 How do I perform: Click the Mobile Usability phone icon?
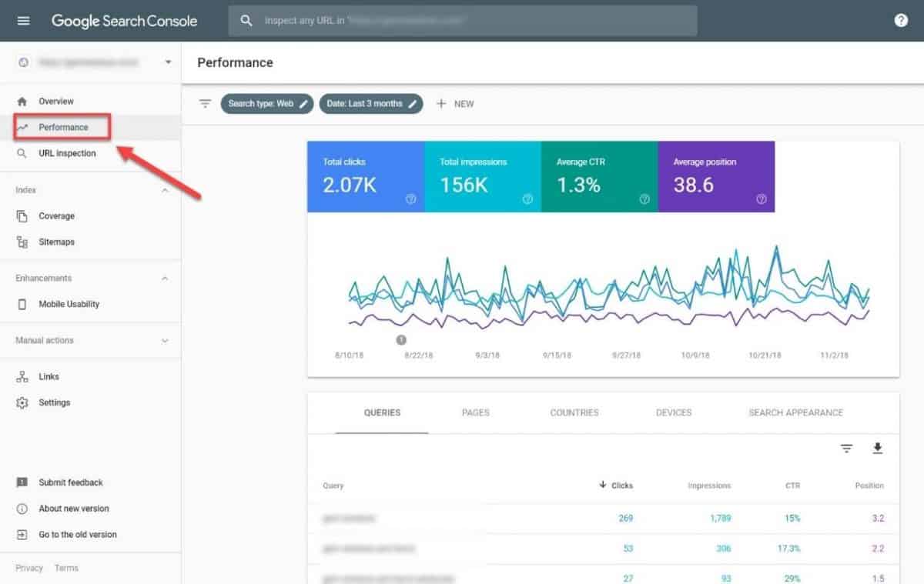point(22,304)
